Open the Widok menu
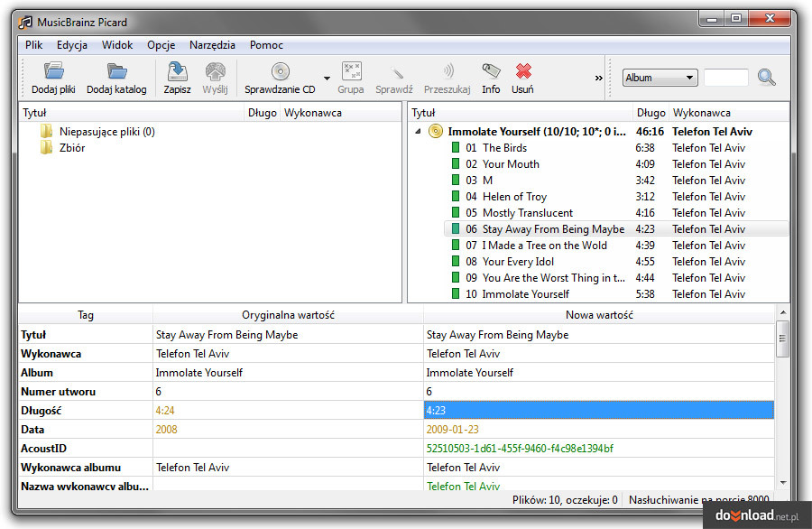The width and height of the screenshot is (812, 529). click(117, 45)
